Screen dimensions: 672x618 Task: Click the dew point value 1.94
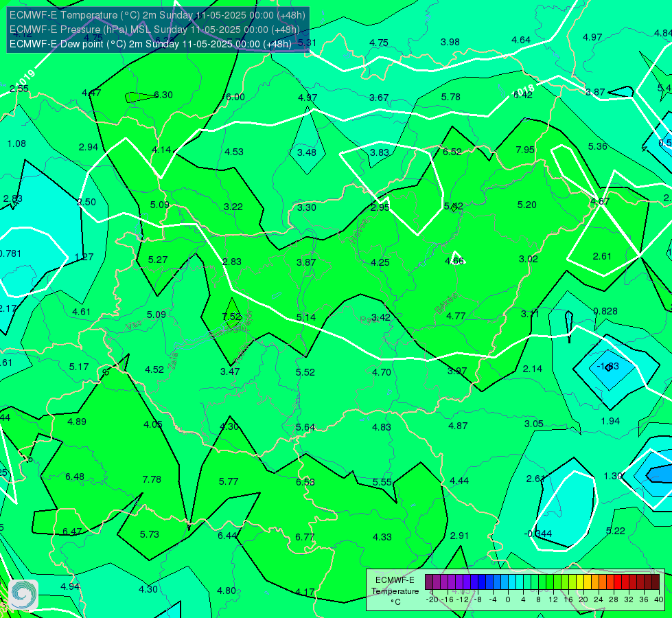click(x=610, y=421)
